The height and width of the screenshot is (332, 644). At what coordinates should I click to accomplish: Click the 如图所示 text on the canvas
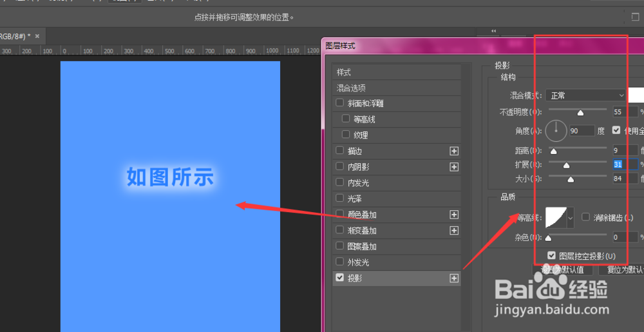pos(170,177)
